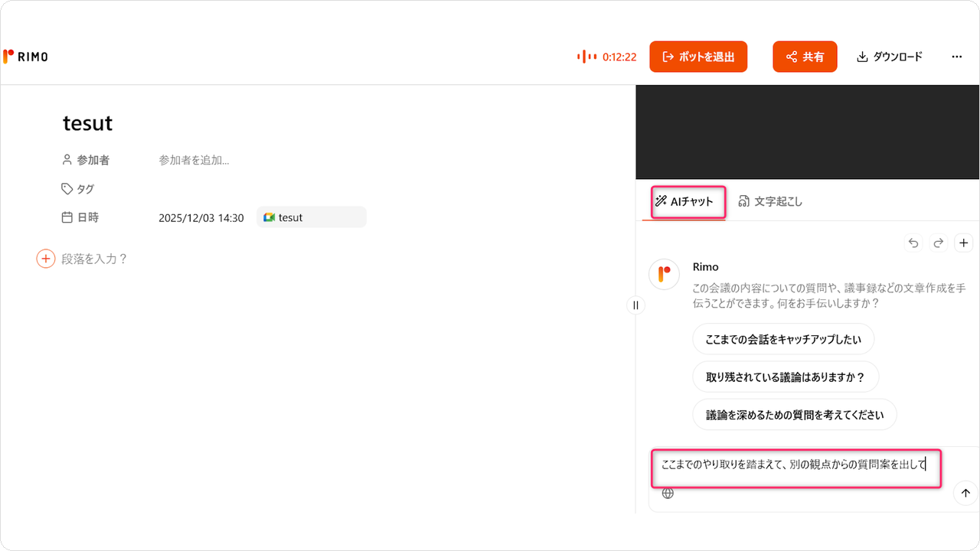
Task: Switch to the AIチャット tab
Action: tap(684, 202)
